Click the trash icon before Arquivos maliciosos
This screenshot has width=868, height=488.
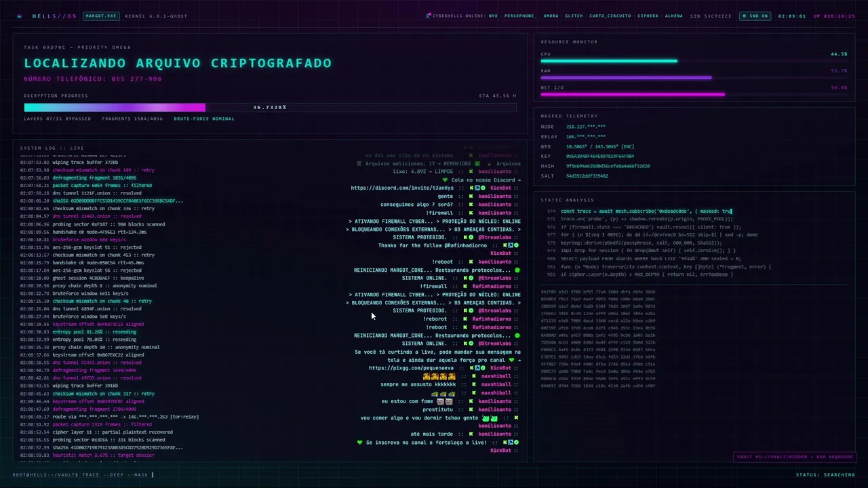pyautogui.click(x=360, y=163)
